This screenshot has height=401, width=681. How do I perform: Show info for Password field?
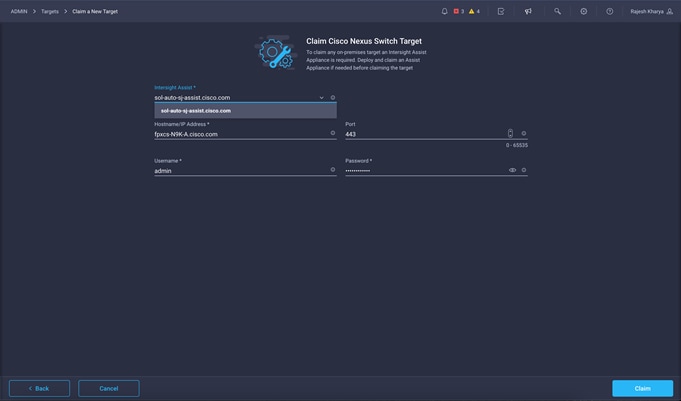point(524,170)
